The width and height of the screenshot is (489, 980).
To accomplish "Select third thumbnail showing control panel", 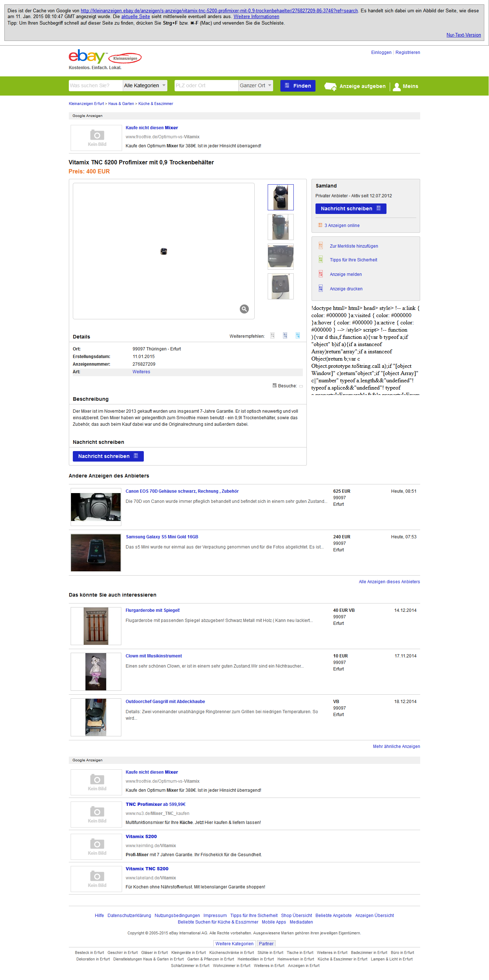I will coord(280,256).
